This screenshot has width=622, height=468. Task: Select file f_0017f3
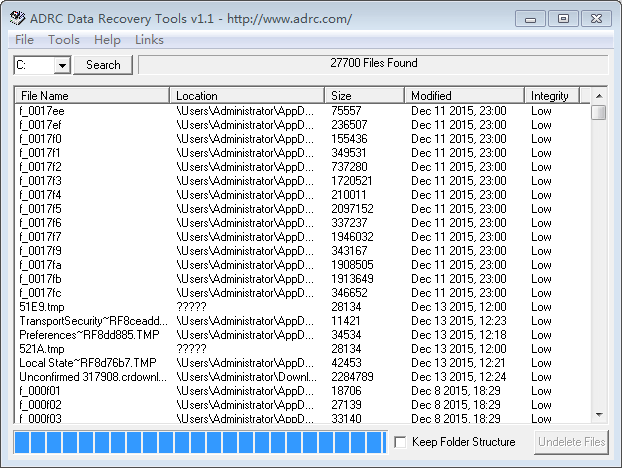(x=40, y=181)
